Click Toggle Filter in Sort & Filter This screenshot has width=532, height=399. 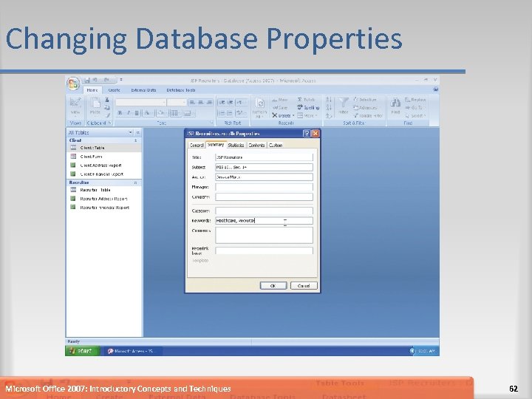(368, 116)
